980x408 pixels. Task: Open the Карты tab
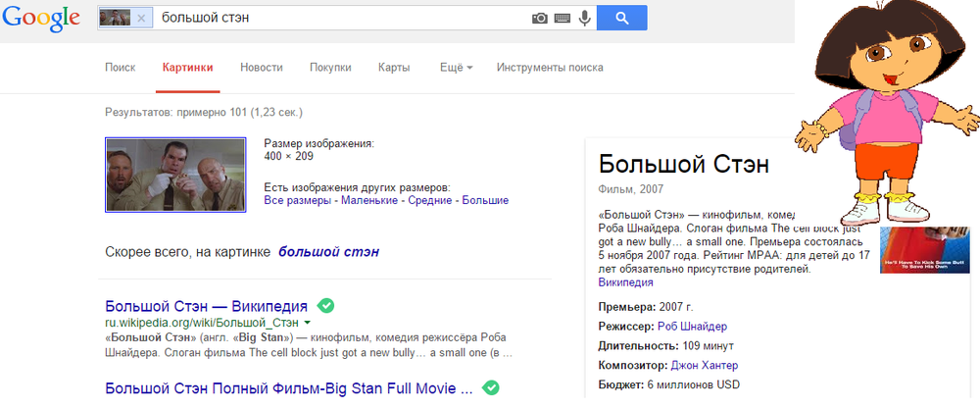(394, 68)
